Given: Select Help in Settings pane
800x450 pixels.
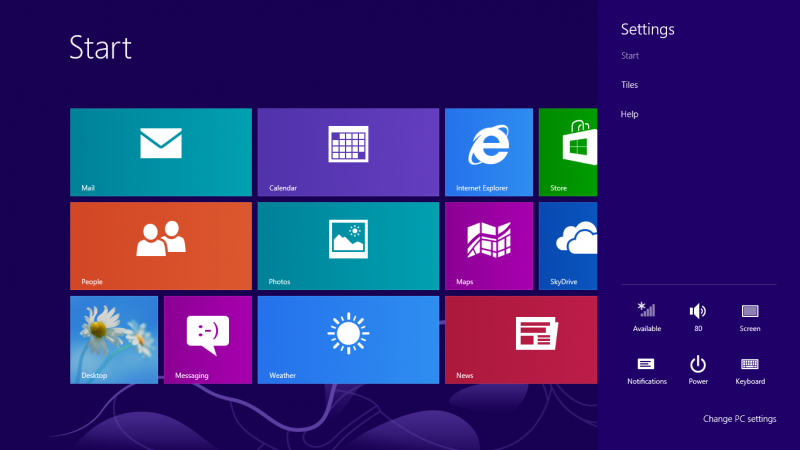Looking at the screenshot, I should [629, 114].
